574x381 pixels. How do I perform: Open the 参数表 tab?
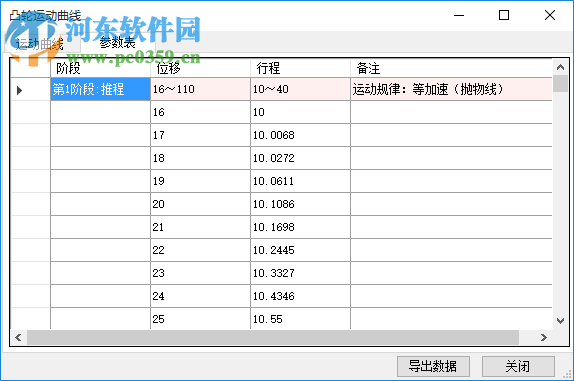(x=118, y=43)
